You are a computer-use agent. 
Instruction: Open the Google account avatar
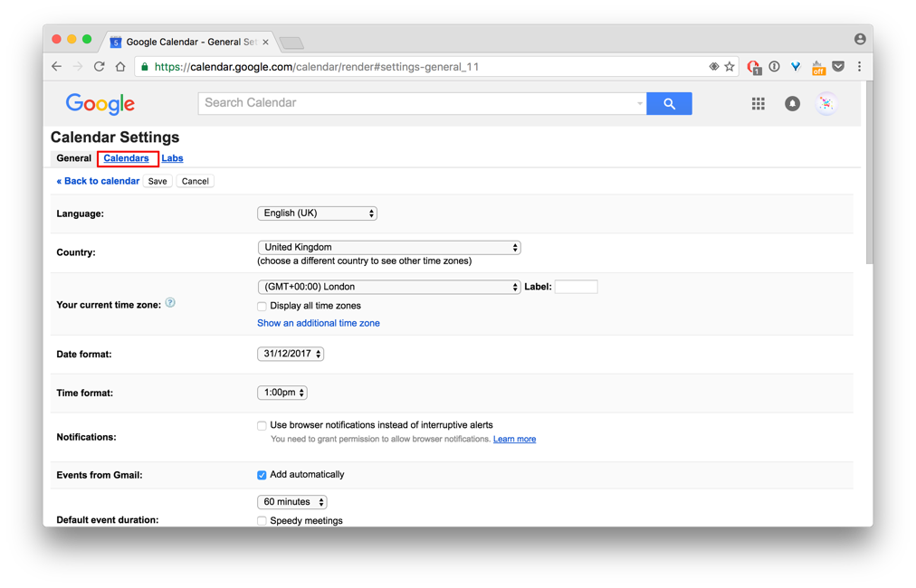tap(826, 104)
